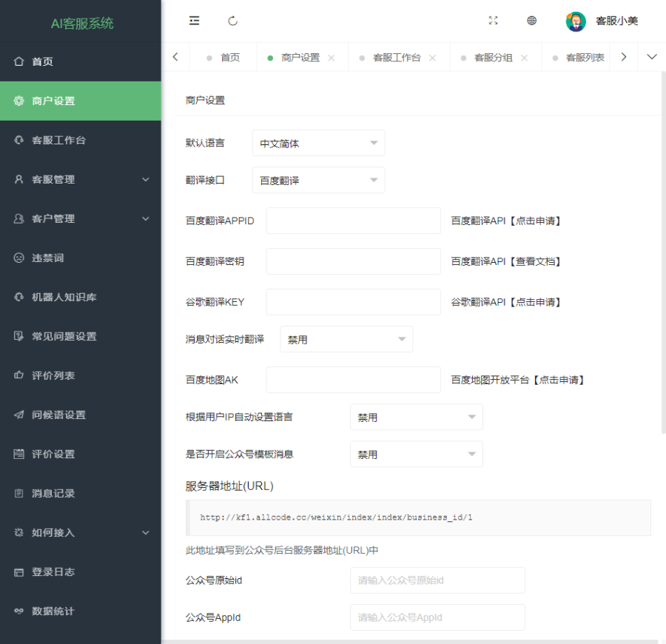The width and height of the screenshot is (666, 644).
Task: Open 违禁词 from the sidebar
Action: [80, 258]
